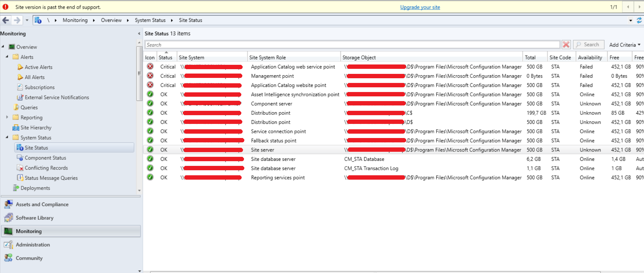Click OK icon for Component server row
644x273 pixels.
pos(150,103)
